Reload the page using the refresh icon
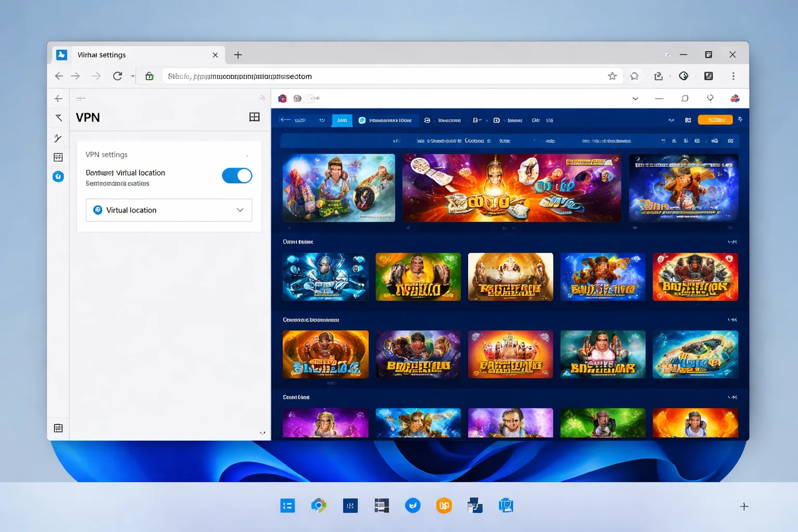Screen dimensions: 798x532 [117, 76]
